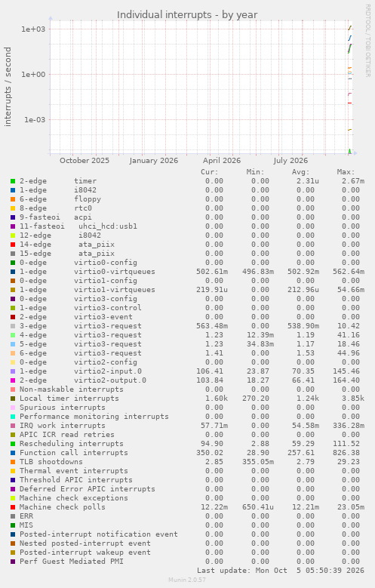Click the gray swatch for 15-edge ata_piix
Viewport: 375px width, 588px height.
[x=13, y=254]
